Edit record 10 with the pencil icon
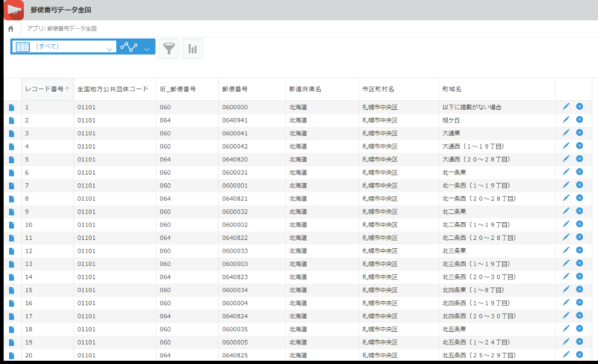 566,224
